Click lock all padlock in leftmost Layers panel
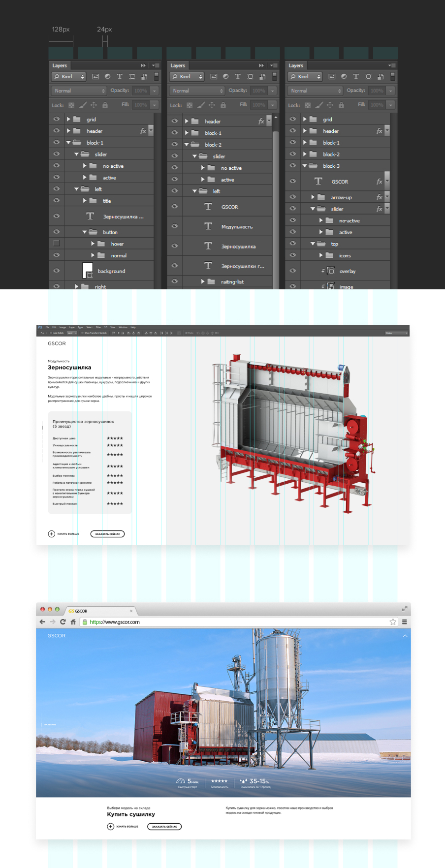 (x=105, y=105)
